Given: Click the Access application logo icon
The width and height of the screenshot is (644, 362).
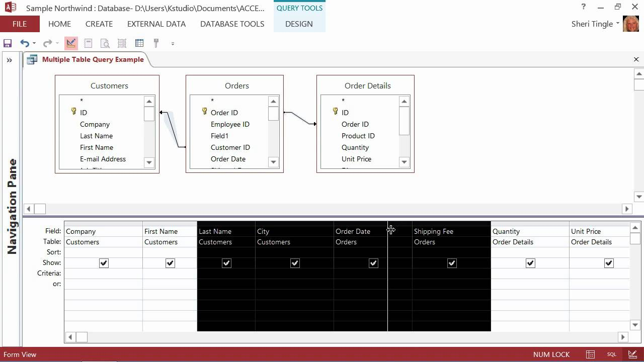Looking at the screenshot, I should (10, 8).
